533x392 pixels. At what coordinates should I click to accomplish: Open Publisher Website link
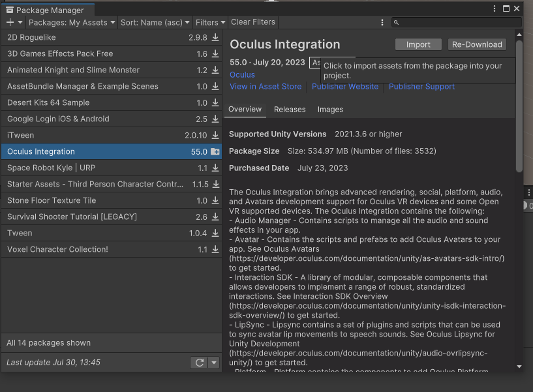345,87
